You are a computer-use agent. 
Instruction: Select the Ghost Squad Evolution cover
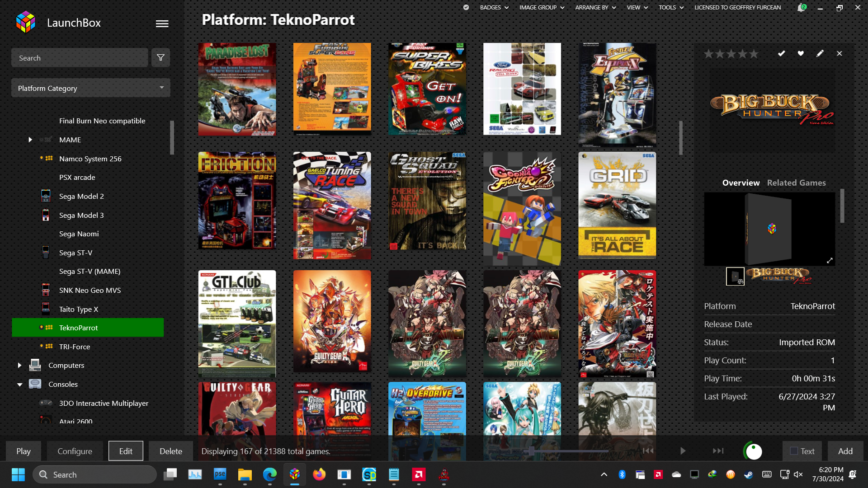click(x=427, y=201)
